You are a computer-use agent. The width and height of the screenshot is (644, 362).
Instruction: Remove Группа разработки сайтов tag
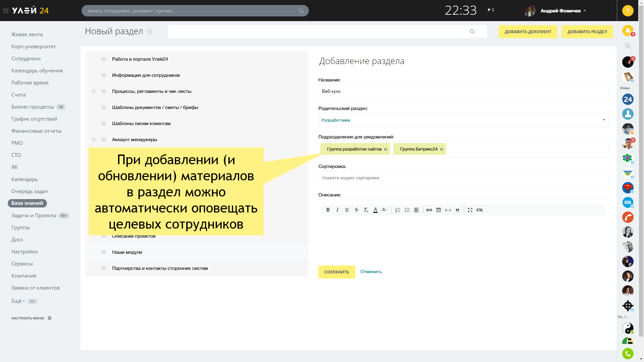(385, 149)
